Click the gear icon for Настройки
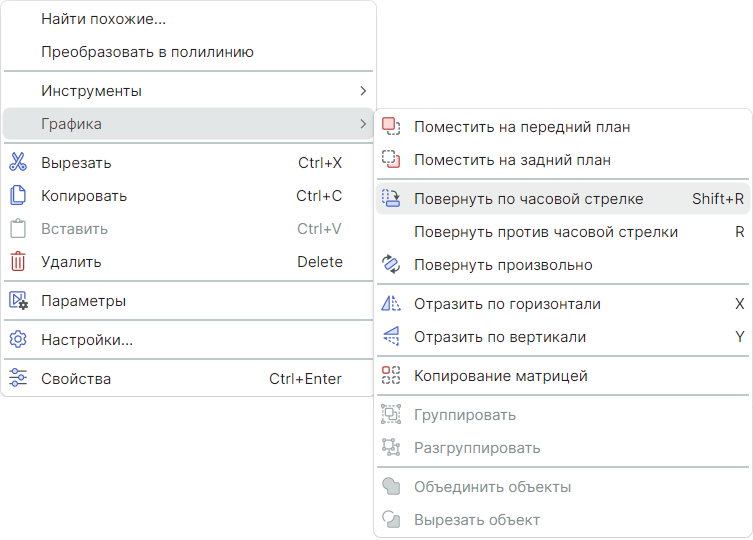This screenshot has height=540, width=753. (x=18, y=340)
